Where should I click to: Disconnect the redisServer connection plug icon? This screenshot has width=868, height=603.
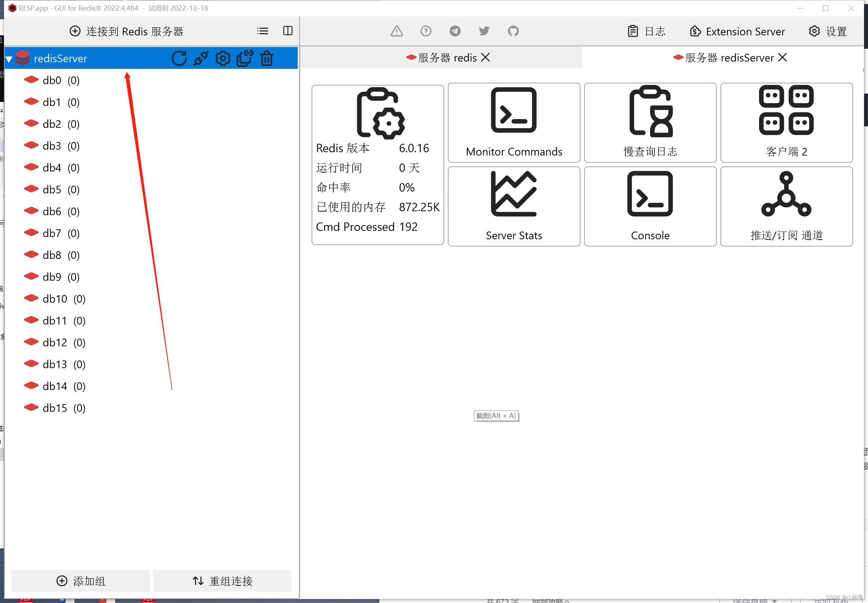(201, 58)
